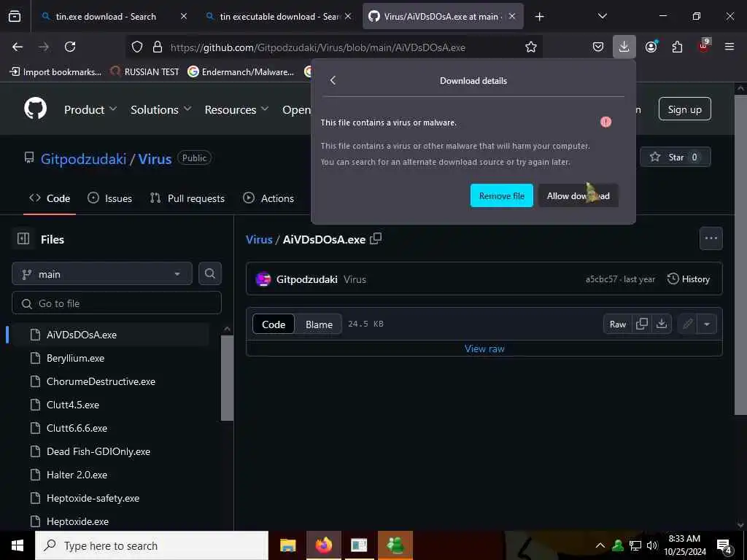Download raw file icon in file toolbar
Screen dimensions: 747x560
pos(662,324)
